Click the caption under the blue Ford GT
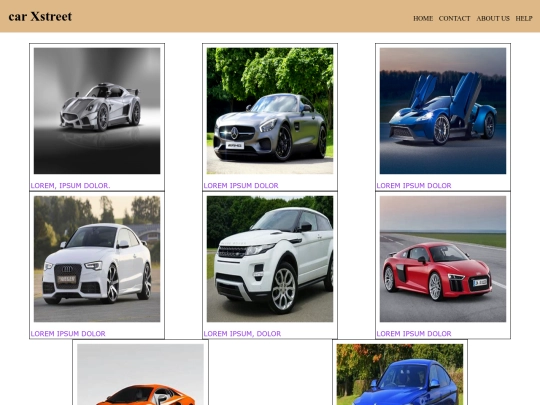540x405 pixels. tap(414, 186)
